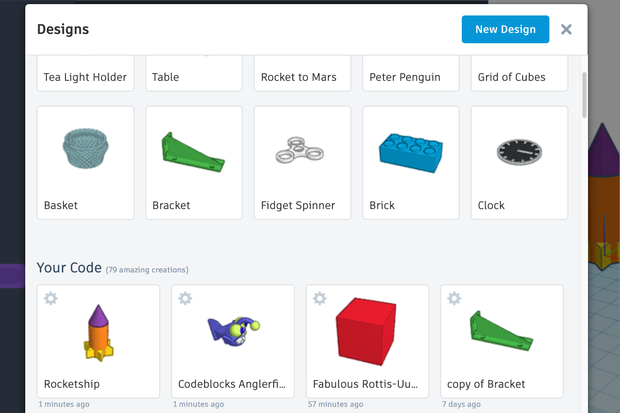Viewport: 620px width, 413px height.
Task: Choose the blue Brick example
Action: coord(411,162)
